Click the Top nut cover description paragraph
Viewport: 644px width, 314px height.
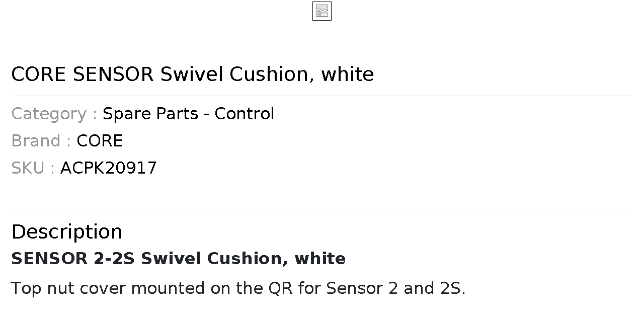(x=238, y=288)
